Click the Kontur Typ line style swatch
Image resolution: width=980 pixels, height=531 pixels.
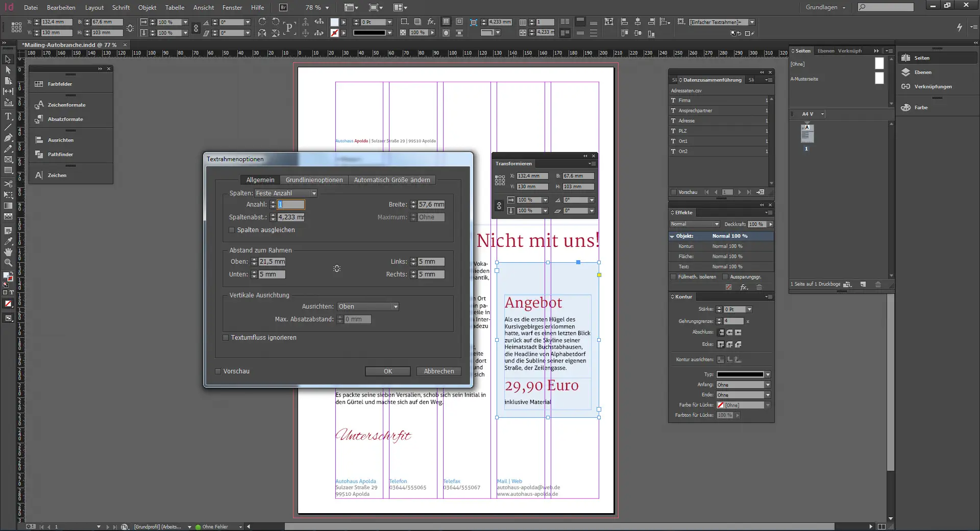pyautogui.click(x=740, y=374)
